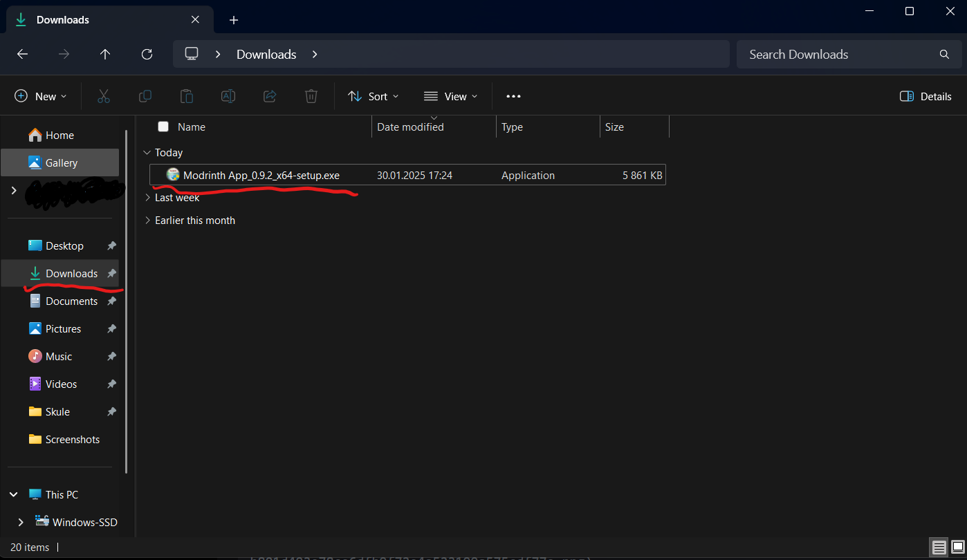Screen dimensions: 967x560
Task: Click the PC monitor icon in address bar
Action: [192, 54]
